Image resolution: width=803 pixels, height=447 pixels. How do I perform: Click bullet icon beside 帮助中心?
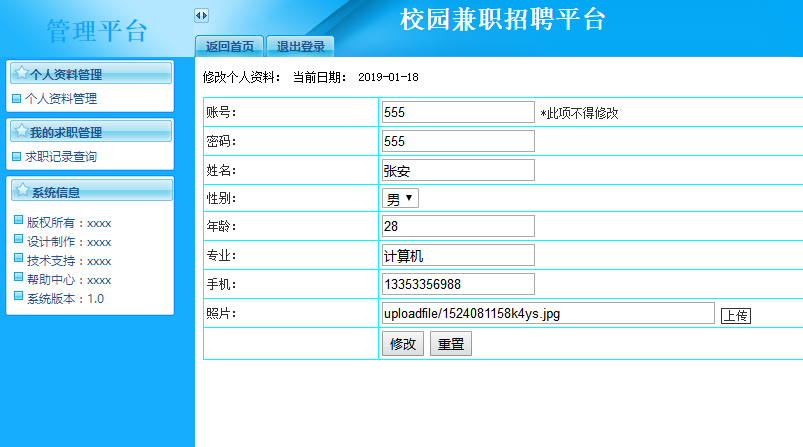18,278
